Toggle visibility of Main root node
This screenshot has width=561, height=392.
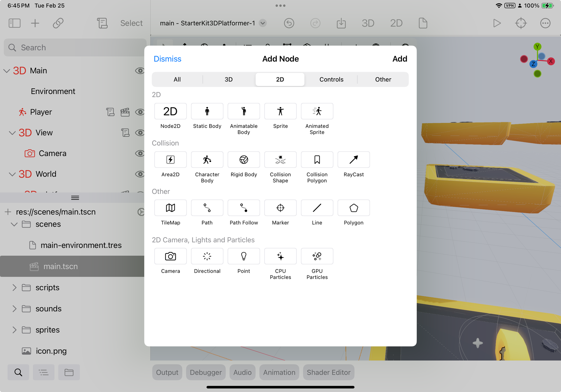tap(140, 71)
